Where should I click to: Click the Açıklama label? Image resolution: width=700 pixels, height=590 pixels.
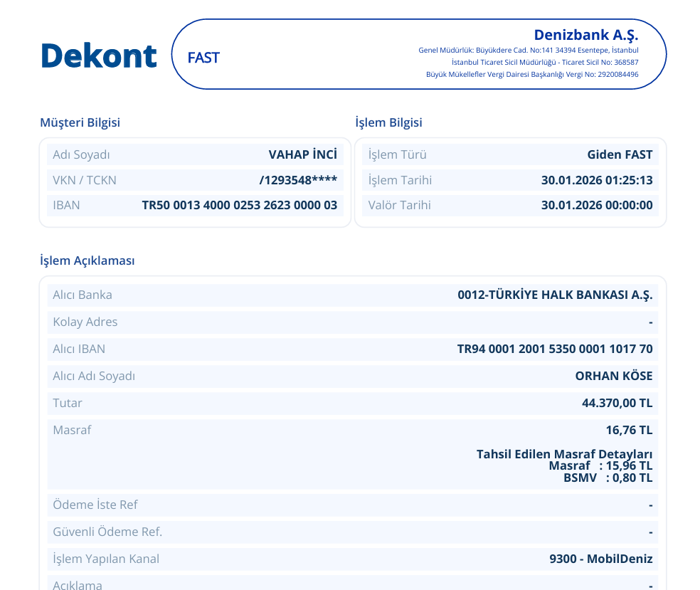[78, 585]
